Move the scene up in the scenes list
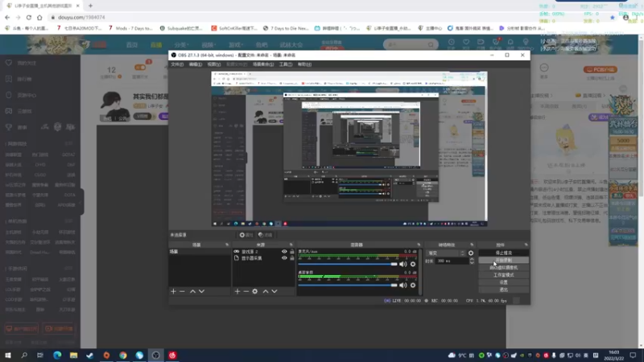644x362 pixels. pyautogui.click(x=192, y=291)
